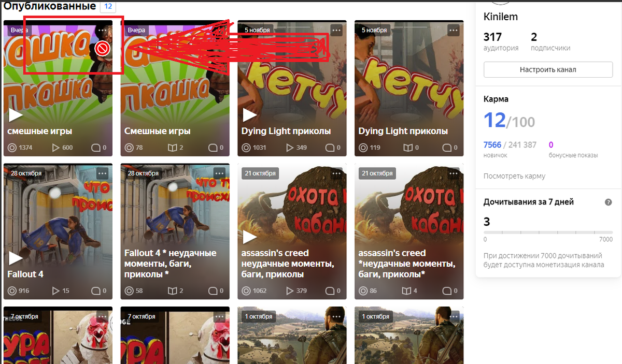Click the play triangle on смешные игры video
The image size is (622, 364).
[x=16, y=115]
